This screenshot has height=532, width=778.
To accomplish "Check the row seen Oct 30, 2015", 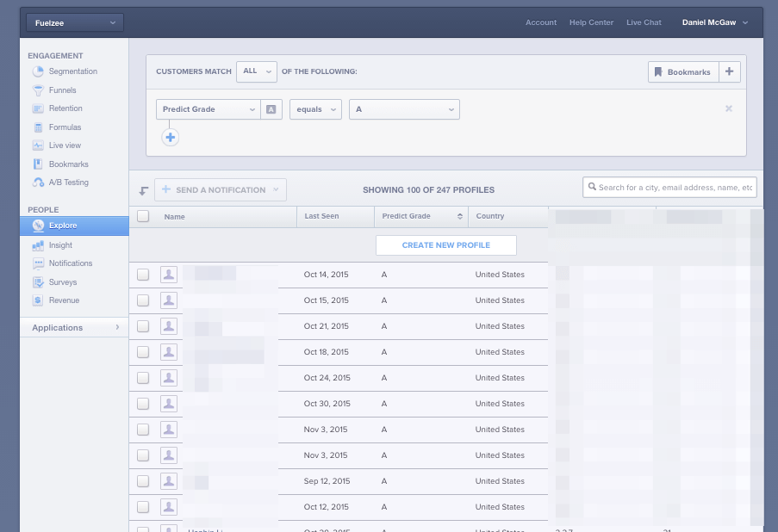I will click(x=143, y=404).
